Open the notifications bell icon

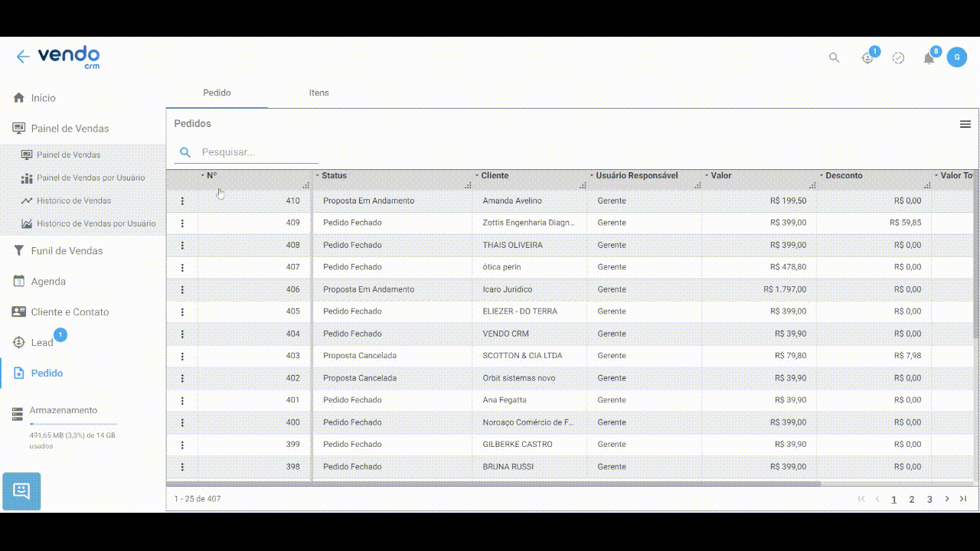pos(929,58)
